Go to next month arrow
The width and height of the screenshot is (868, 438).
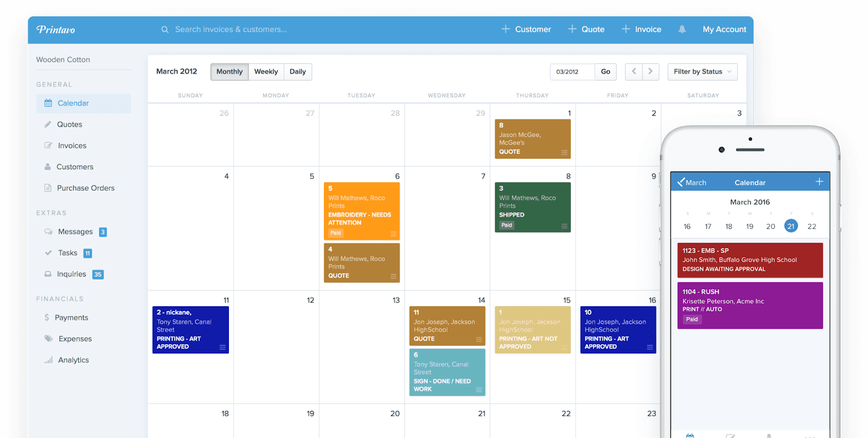coord(650,72)
